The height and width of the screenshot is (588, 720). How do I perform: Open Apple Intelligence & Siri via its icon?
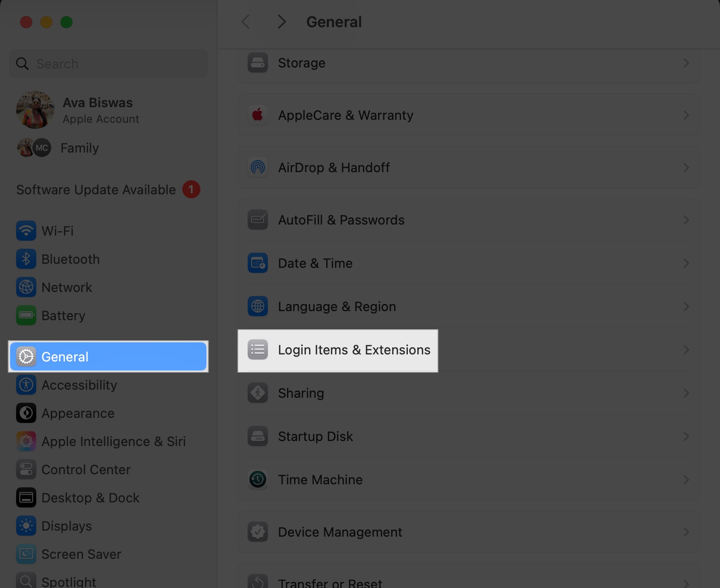pos(26,442)
